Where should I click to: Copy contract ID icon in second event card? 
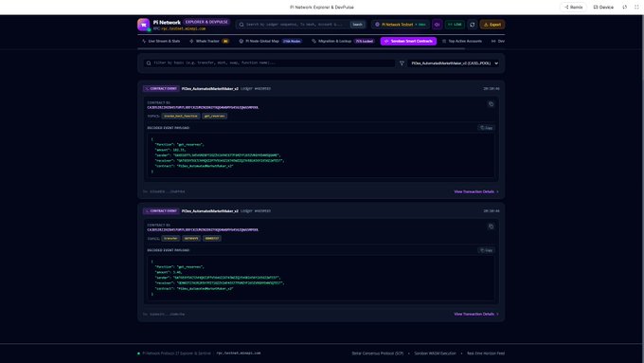(491, 227)
